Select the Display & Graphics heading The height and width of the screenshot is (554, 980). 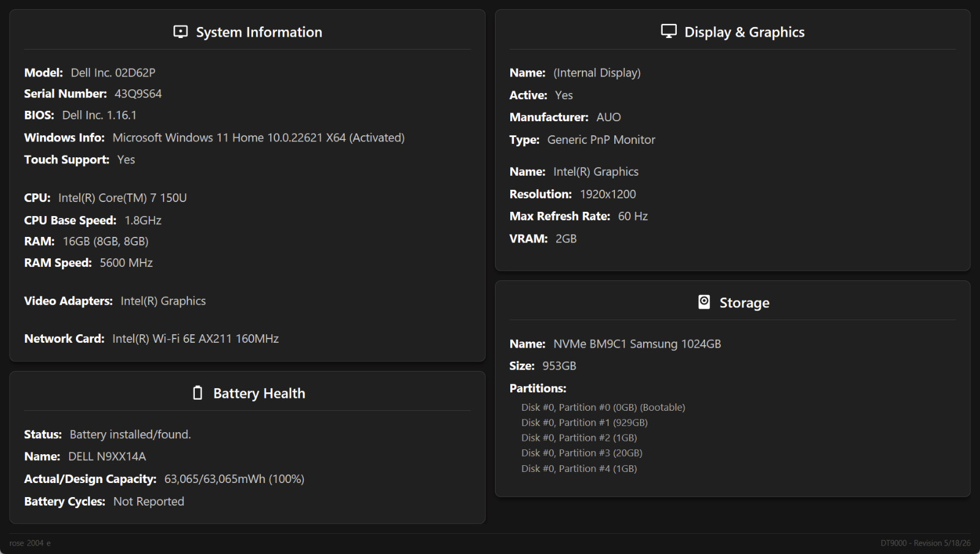coord(744,32)
